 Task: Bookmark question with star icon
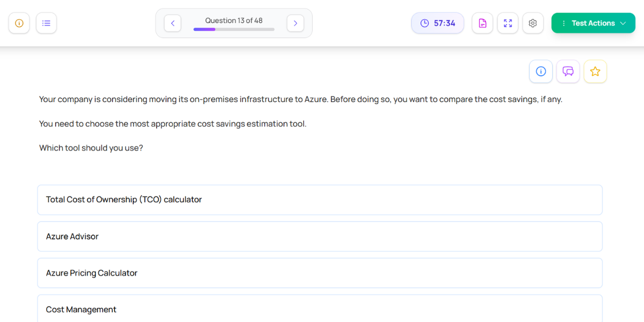coord(595,71)
